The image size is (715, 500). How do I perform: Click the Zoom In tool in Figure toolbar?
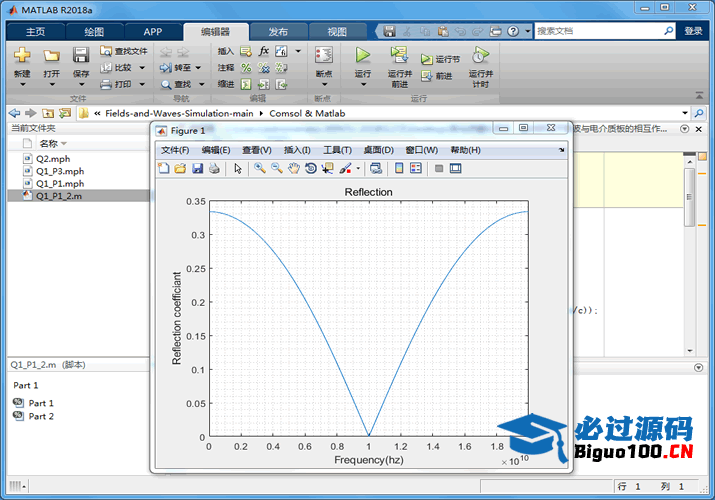click(x=260, y=168)
